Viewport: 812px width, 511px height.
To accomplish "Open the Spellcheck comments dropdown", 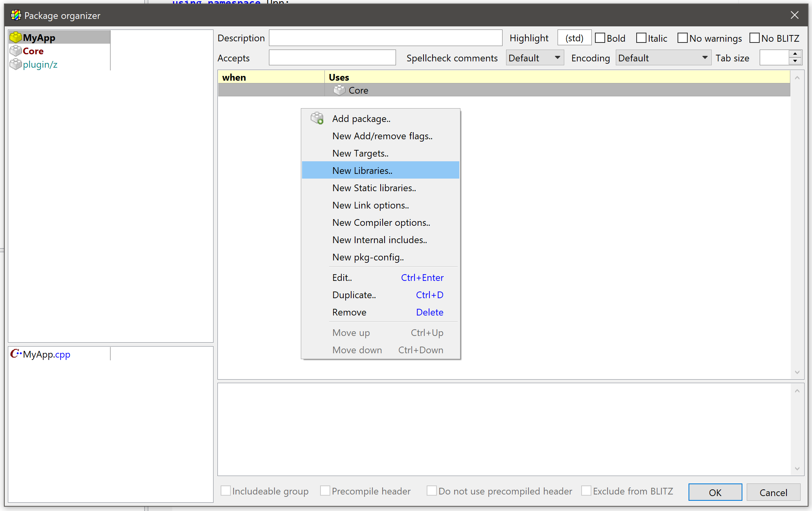I will point(535,58).
